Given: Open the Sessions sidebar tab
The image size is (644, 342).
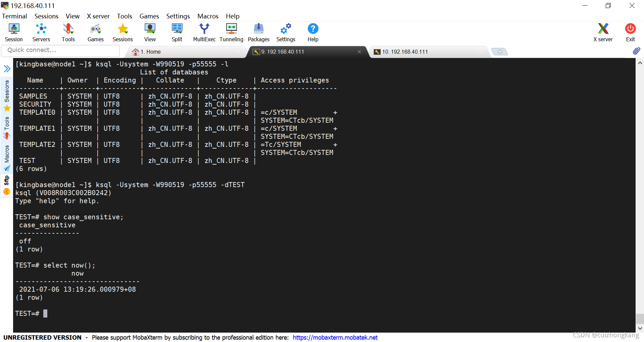Looking at the screenshot, I should coord(7,96).
